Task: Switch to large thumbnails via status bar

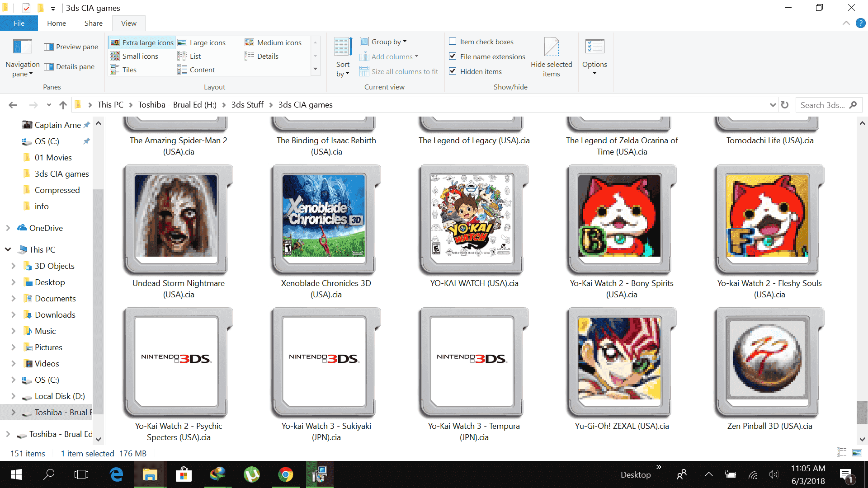Action: pos(857,452)
